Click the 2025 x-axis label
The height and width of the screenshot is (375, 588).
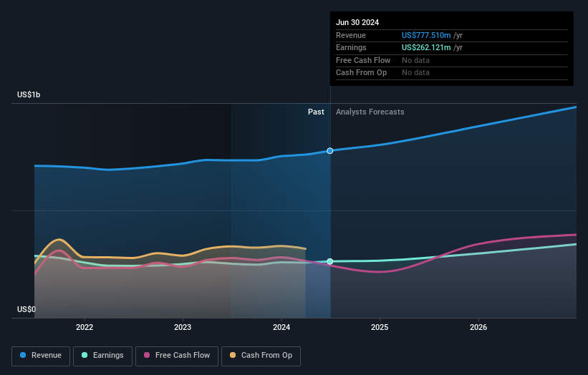point(380,327)
